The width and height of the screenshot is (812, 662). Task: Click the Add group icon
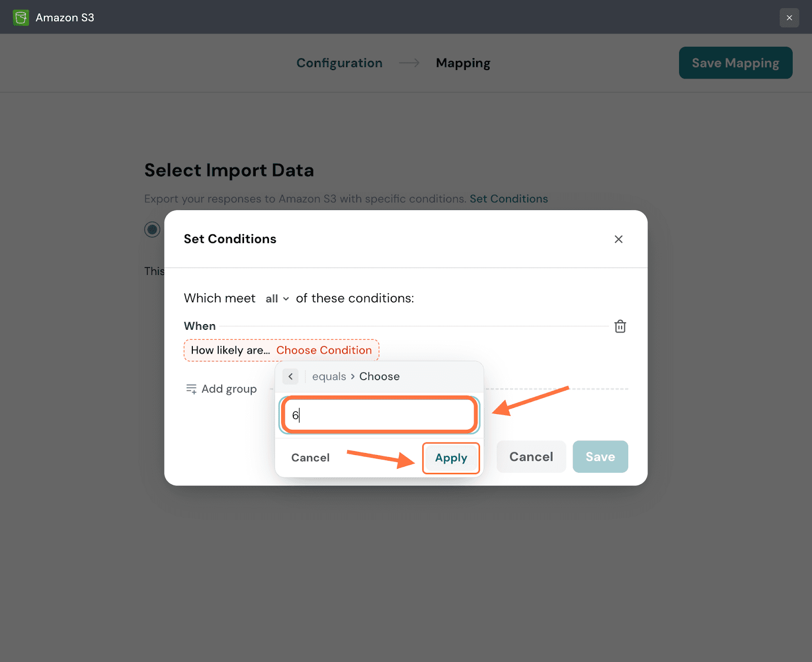point(191,389)
